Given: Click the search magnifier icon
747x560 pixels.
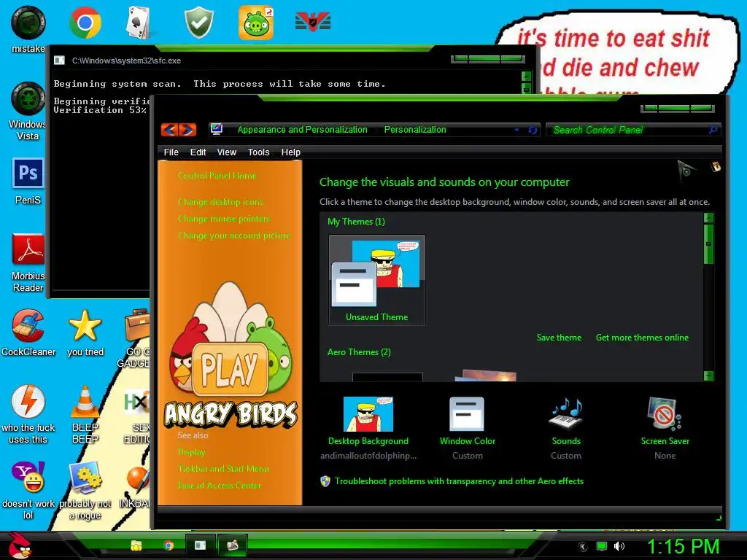Looking at the screenshot, I should click(x=713, y=130).
